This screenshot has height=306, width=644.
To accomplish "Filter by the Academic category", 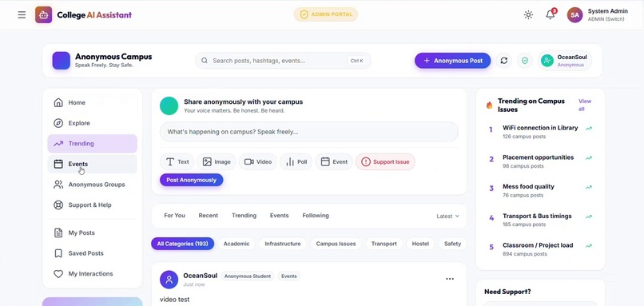I will point(237,244).
